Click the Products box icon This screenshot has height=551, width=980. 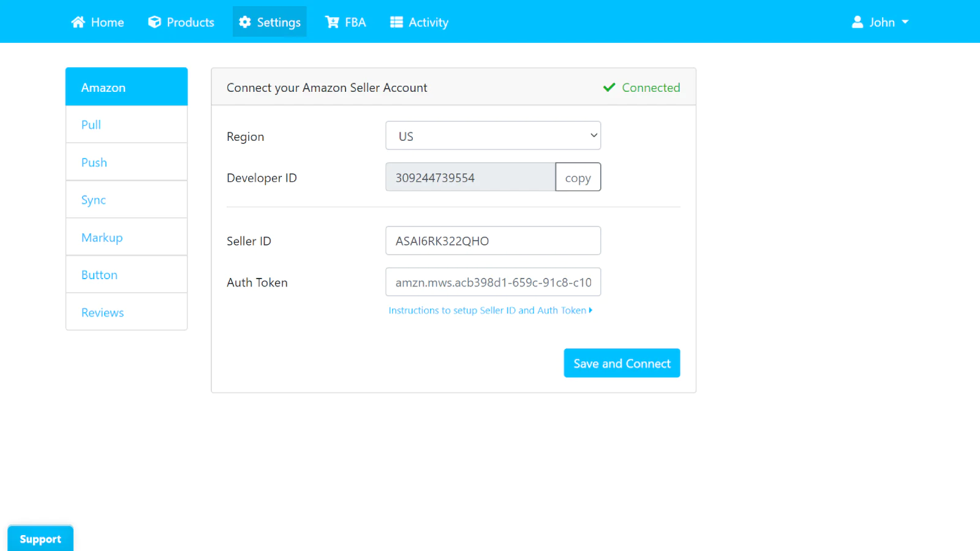pos(154,22)
